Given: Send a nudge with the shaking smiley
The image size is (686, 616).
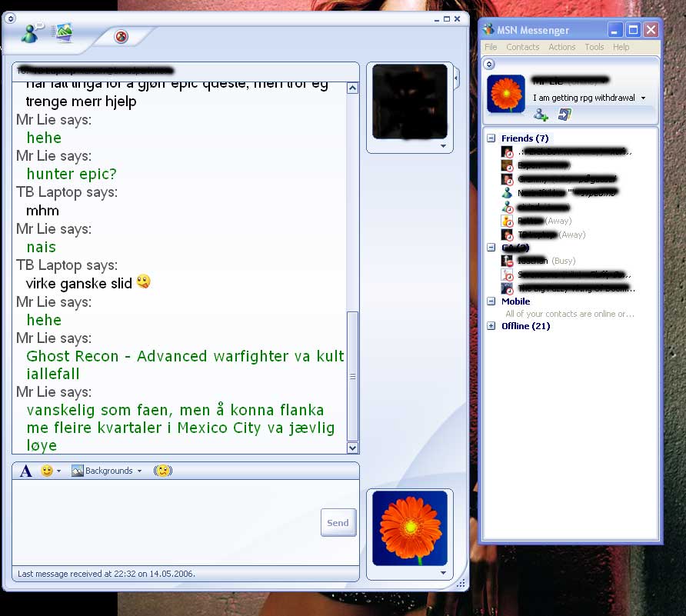Looking at the screenshot, I should click(163, 471).
